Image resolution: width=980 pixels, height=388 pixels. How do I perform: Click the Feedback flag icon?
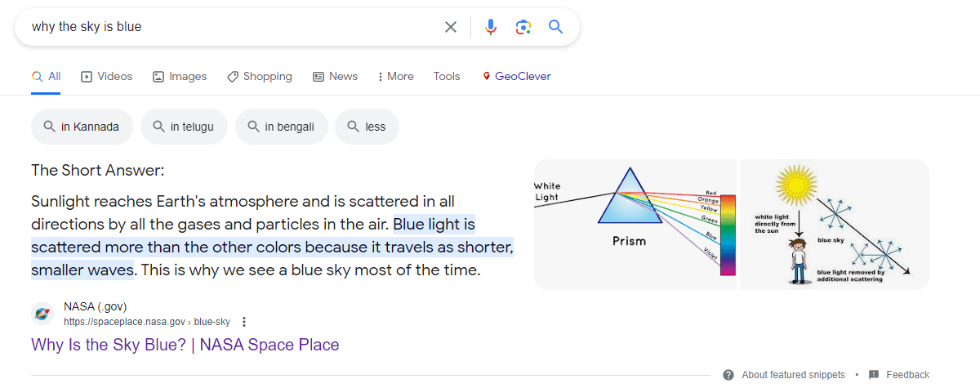tap(874, 375)
